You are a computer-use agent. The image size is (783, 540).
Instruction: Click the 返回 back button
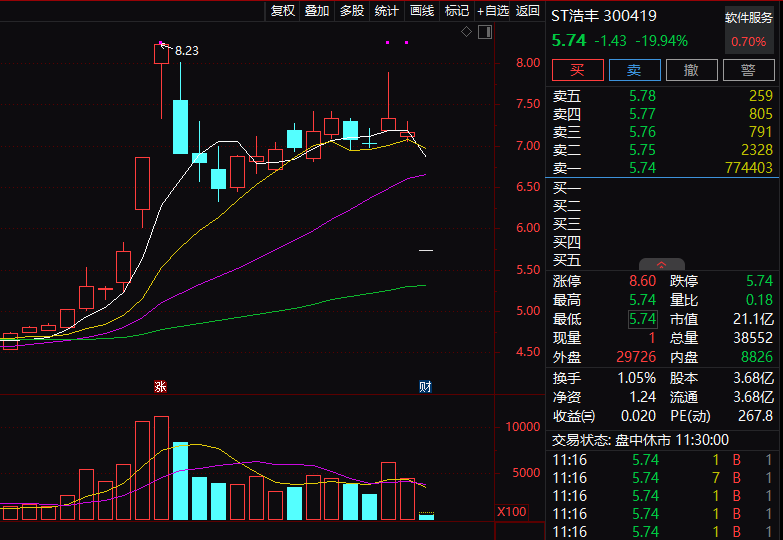[528, 11]
